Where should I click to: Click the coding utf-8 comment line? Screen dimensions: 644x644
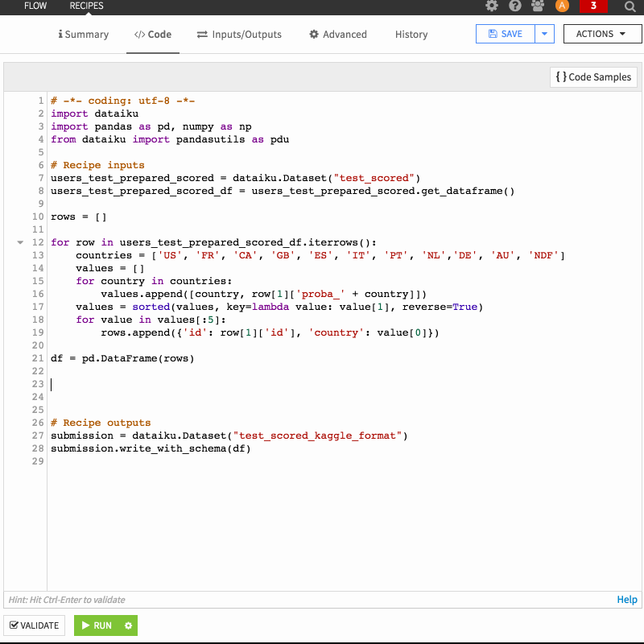pyautogui.click(x=123, y=101)
